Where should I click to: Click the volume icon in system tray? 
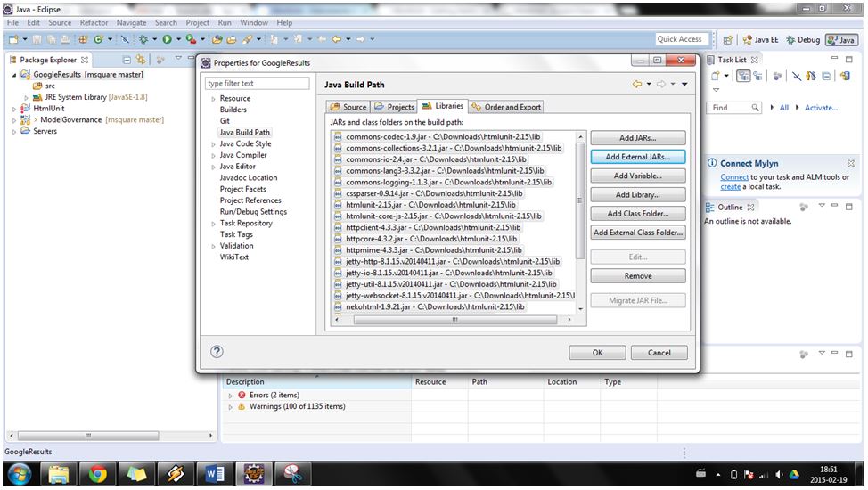[x=780, y=475]
